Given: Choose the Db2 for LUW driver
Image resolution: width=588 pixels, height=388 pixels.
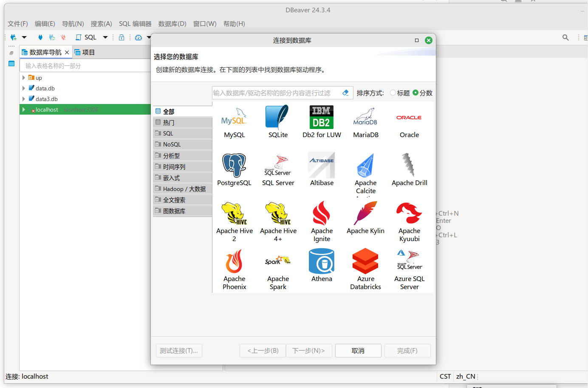Looking at the screenshot, I should [x=322, y=122].
